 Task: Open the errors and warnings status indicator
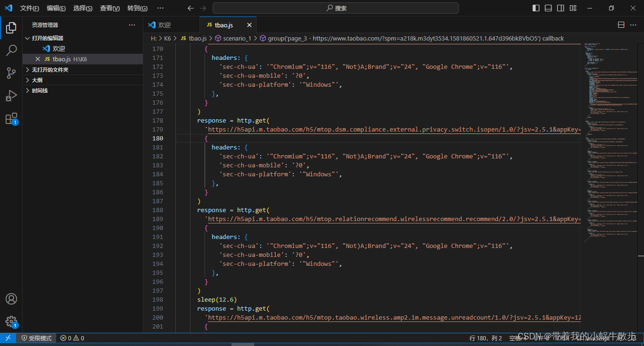72,338
